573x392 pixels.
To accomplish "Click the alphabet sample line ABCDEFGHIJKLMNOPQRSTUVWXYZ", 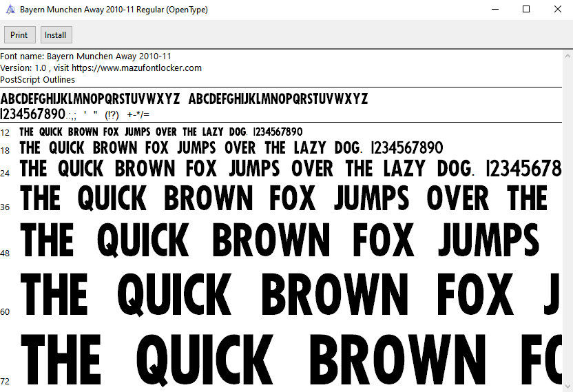I will 184,99.
